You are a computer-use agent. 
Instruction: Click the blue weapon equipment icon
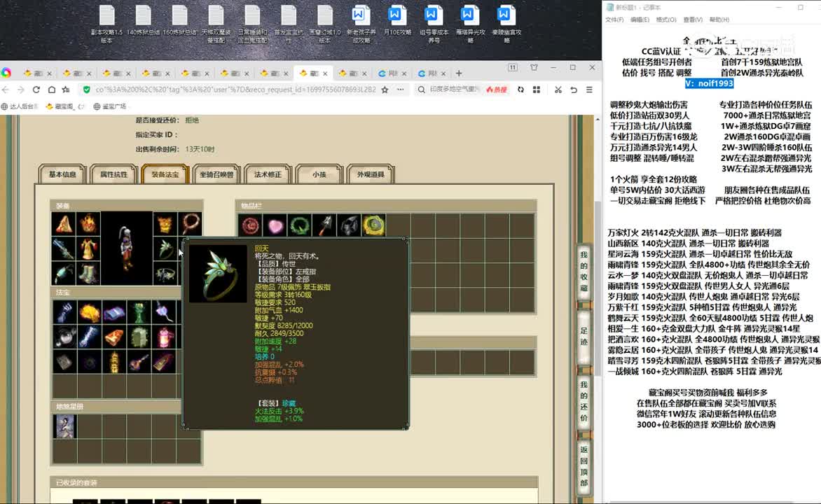tap(63, 248)
